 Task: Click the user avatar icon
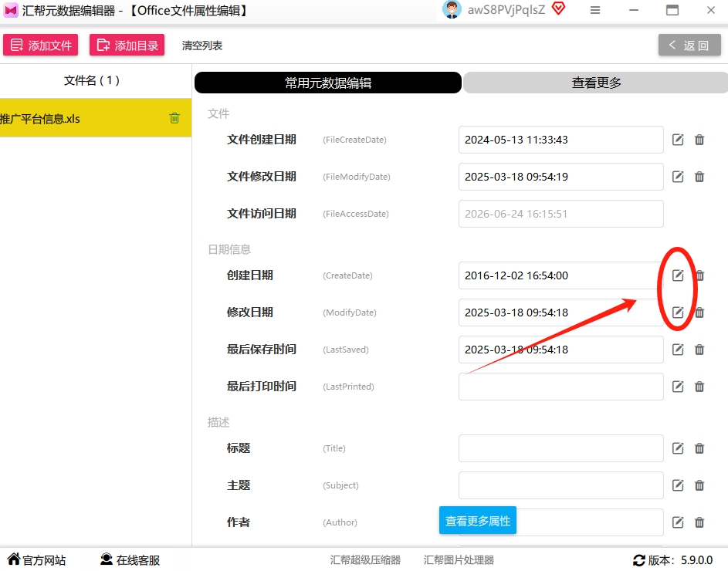click(x=452, y=9)
